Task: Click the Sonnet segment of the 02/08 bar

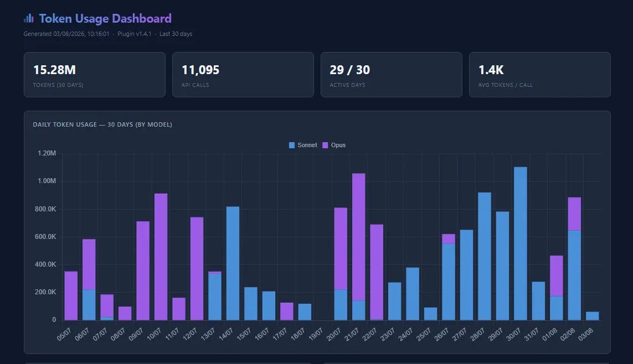Action: 574,275
